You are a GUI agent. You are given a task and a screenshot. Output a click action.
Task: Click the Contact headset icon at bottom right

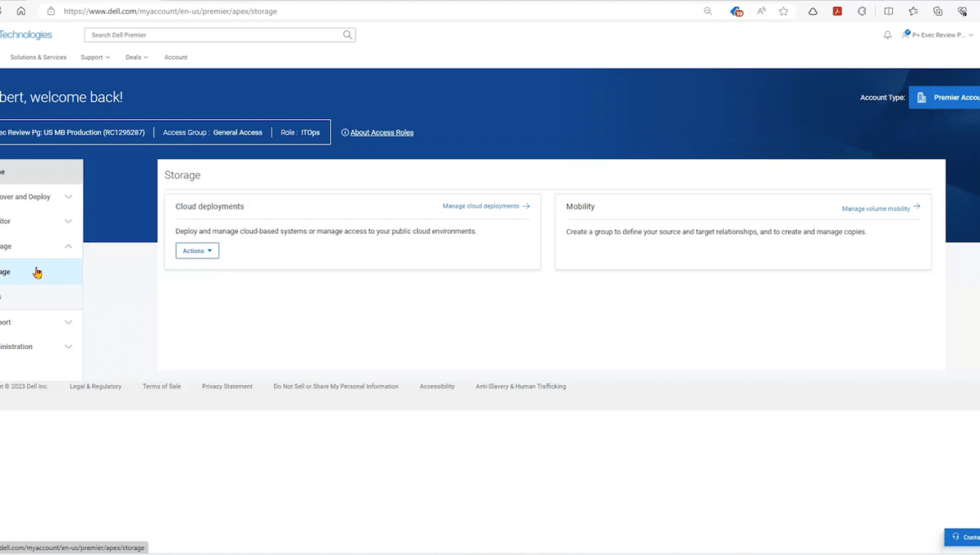pyautogui.click(x=956, y=537)
